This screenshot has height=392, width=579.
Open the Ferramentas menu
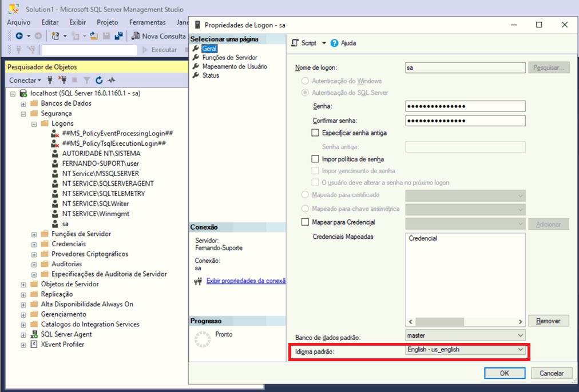point(147,22)
